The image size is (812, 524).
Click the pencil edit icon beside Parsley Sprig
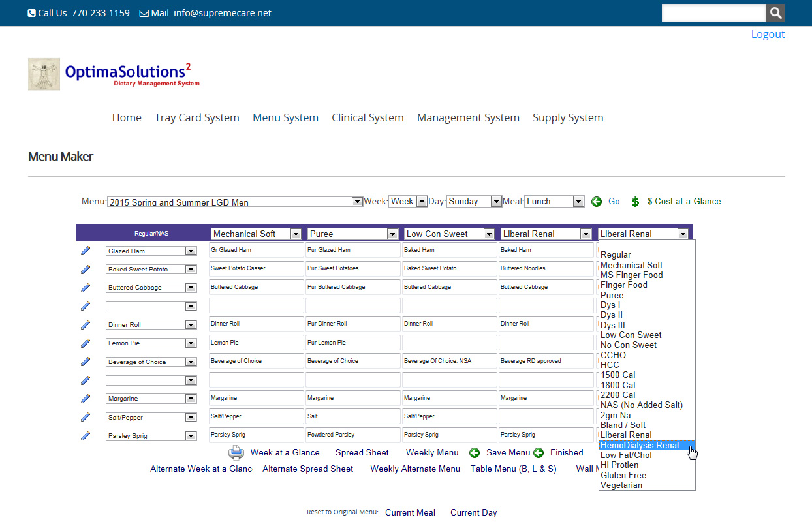click(86, 436)
